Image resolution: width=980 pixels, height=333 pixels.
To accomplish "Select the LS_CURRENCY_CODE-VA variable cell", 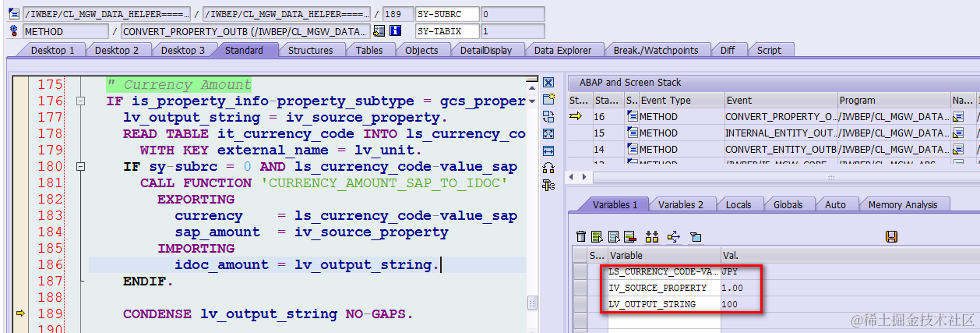I will coord(664,271).
